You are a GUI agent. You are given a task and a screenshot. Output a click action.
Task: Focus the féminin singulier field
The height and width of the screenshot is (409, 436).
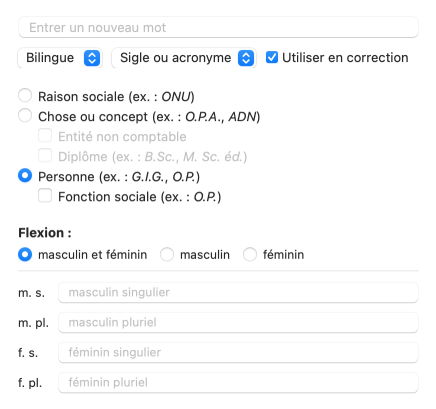(x=238, y=352)
